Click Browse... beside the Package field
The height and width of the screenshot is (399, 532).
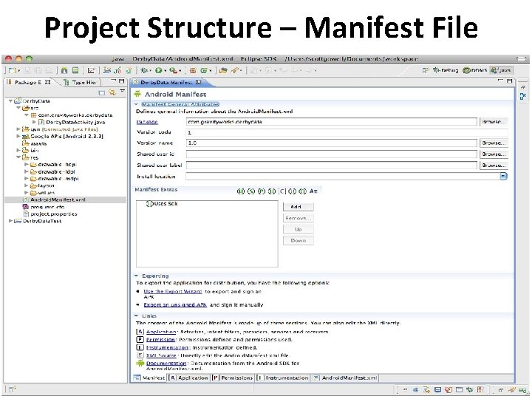pos(494,122)
